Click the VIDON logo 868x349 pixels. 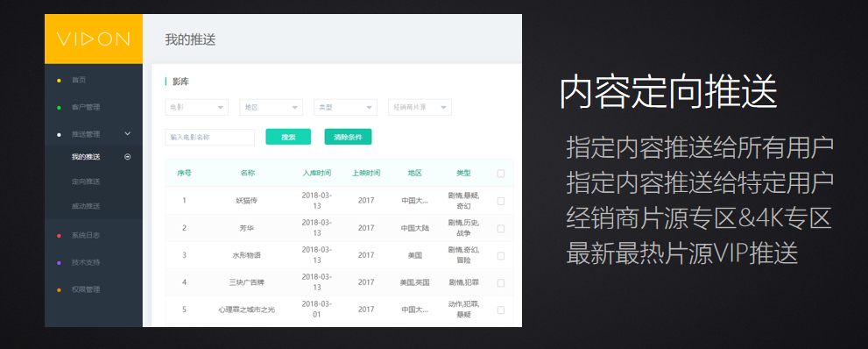tap(93, 39)
